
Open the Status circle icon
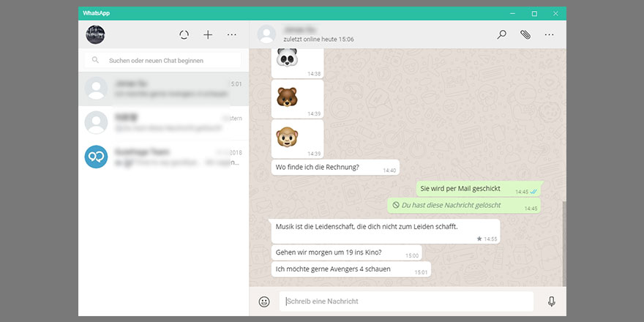[184, 35]
